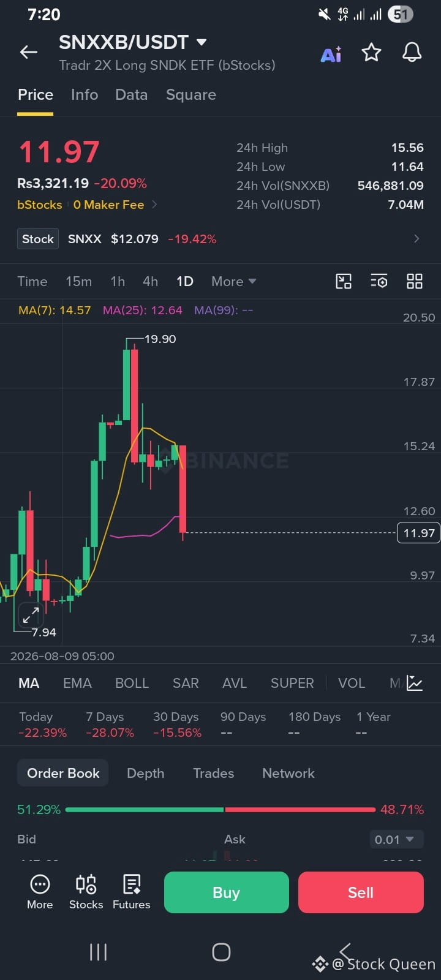Screen dimensions: 441x980
Task: Open indicator chart settings icon
Action: 415,683
